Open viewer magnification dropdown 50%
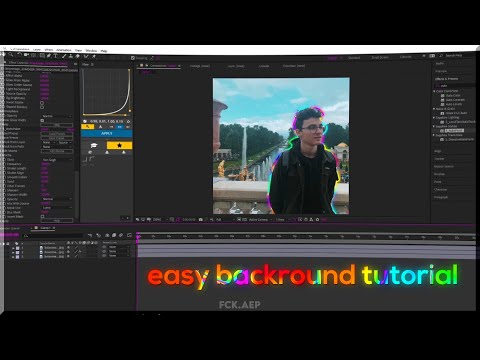Image resolution: width=480 pixels, height=360 pixels. click(159, 219)
